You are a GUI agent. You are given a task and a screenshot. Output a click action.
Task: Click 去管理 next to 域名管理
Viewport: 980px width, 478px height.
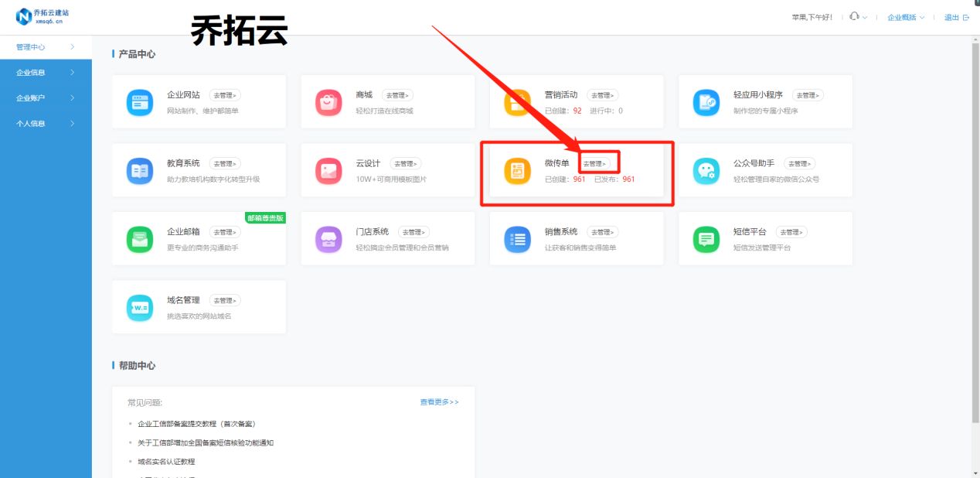pos(225,300)
